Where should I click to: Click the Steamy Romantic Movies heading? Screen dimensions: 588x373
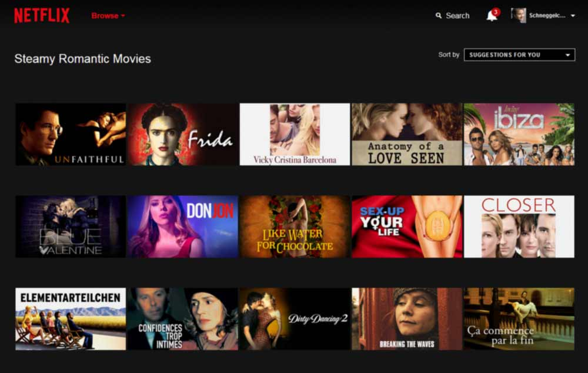pyautogui.click(x=83, y=59)
